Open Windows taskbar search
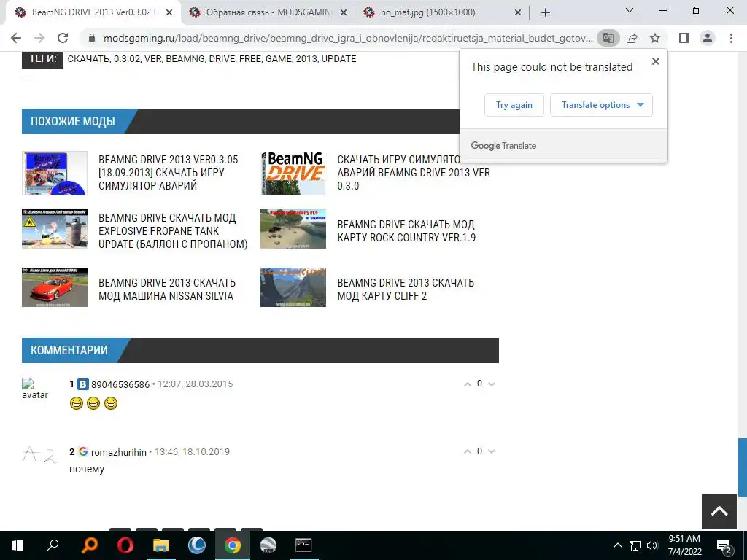This screenshot has width=747, height=560. [x=53, y=545]
